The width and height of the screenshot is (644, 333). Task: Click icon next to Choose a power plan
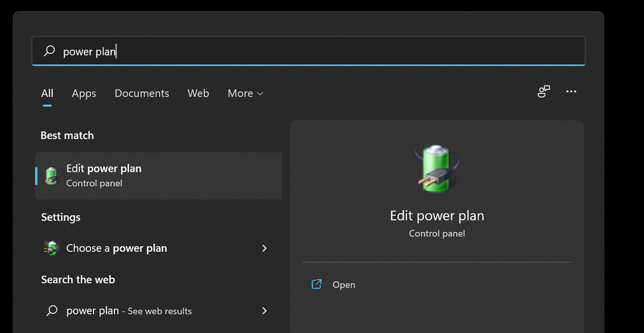tap(51, 248)
